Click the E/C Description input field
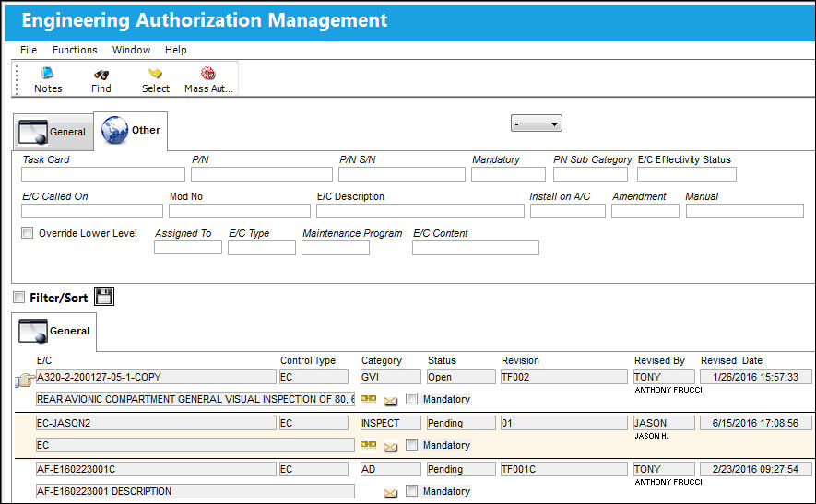Image resolution: width=816 pixels, height=504 pixels. point(420,211)
